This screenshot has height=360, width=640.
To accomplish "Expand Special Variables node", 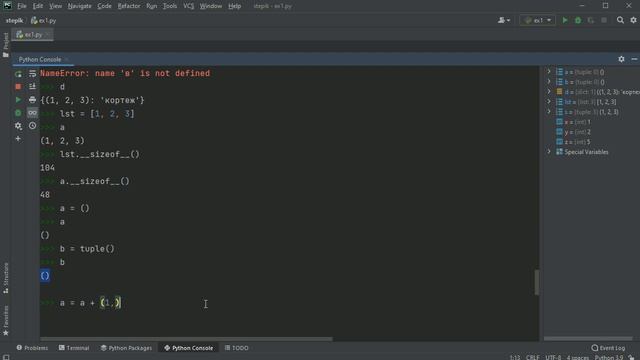I will (549, 151).
